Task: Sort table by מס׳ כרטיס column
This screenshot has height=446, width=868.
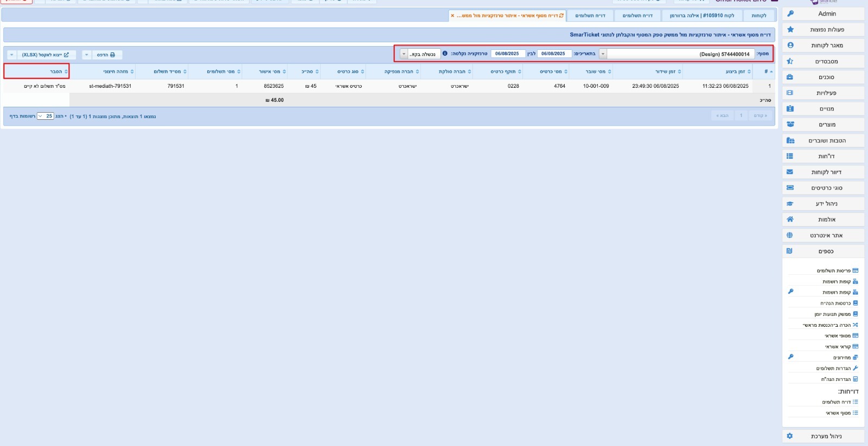Action: coord(547,72)
